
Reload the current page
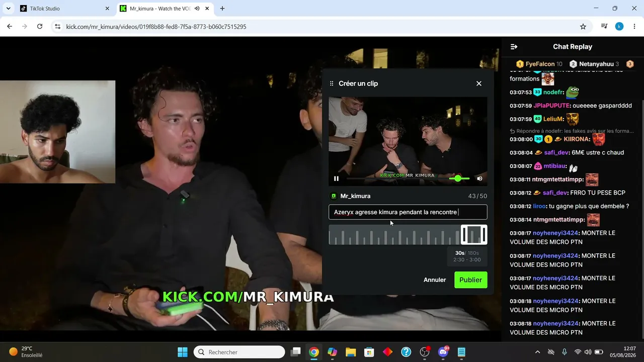point(40,27)
